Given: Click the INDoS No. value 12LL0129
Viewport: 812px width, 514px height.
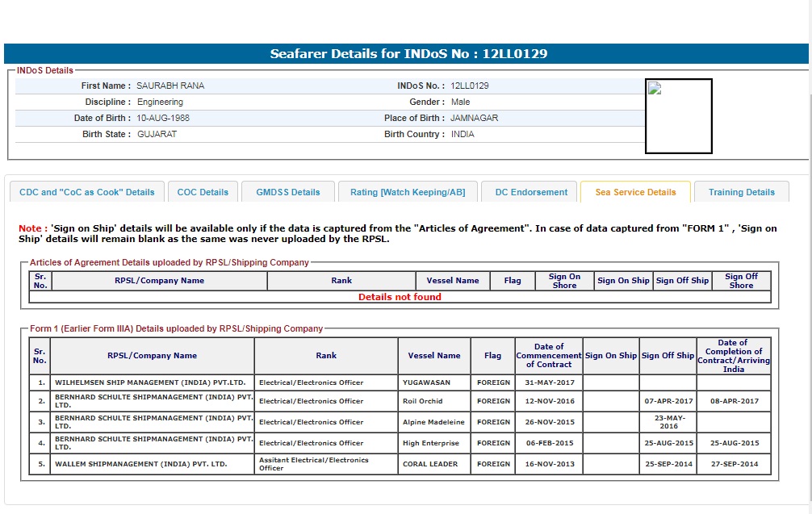Looking at the screenshot, I should pos(470,86).
